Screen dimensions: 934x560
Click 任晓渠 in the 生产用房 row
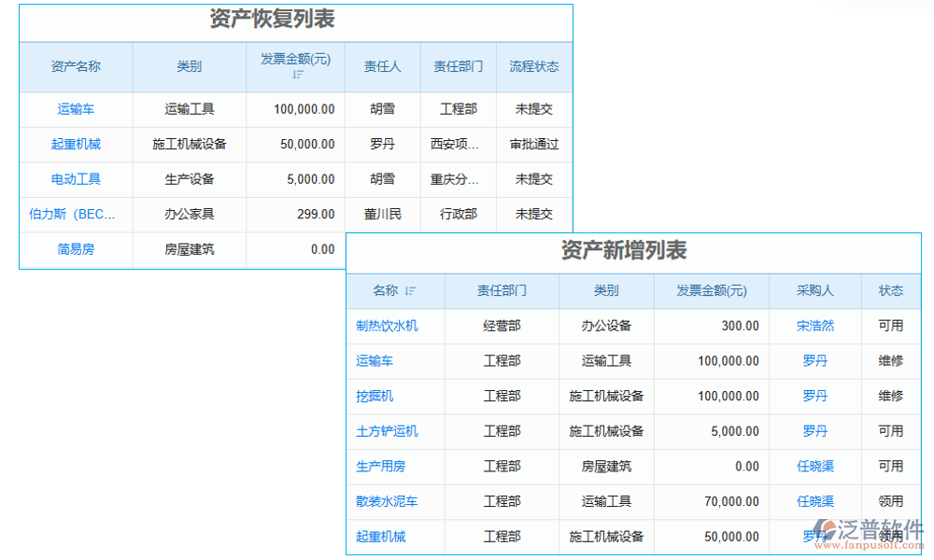point(814,466)
